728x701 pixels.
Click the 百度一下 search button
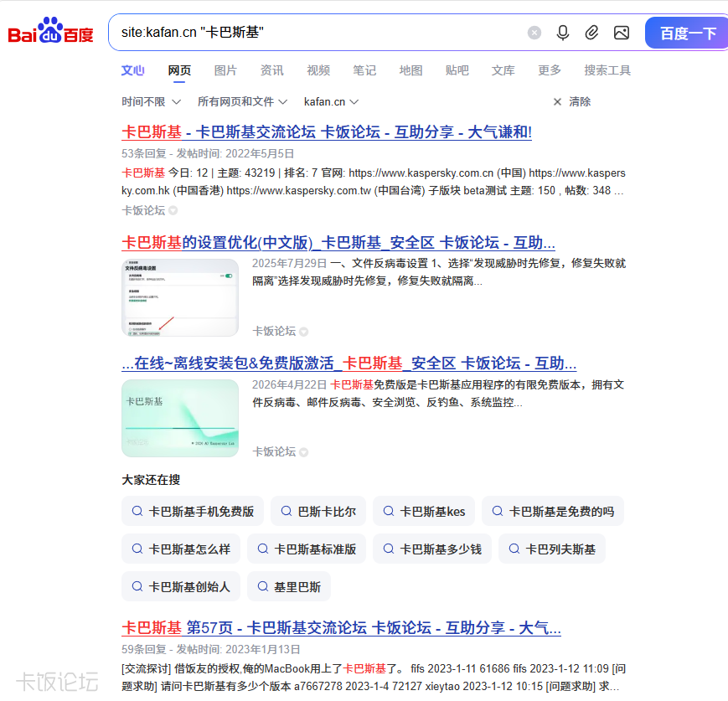coord(687,33)
